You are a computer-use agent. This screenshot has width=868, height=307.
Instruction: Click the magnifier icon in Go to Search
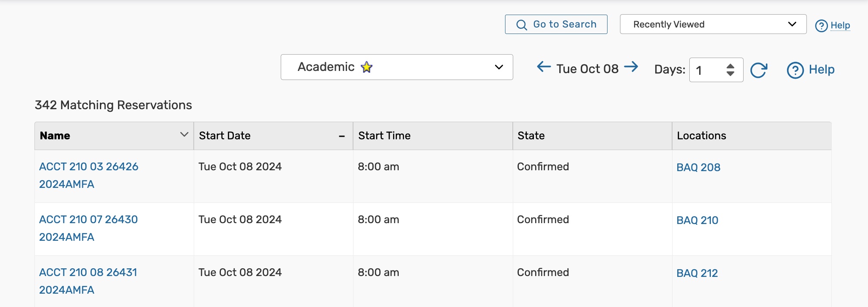521,25
